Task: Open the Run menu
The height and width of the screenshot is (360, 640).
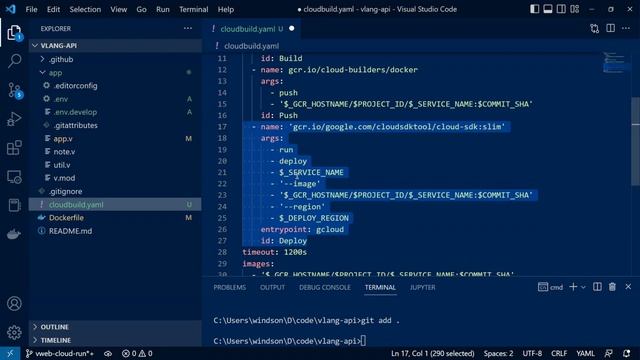Action: point(162,9)
